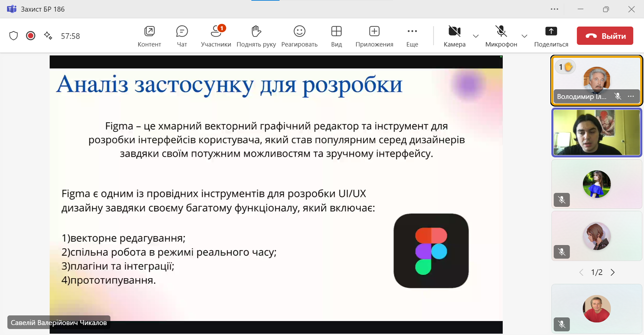Turn on the Камера
This screenshot has height=335, width=644.
454,36
